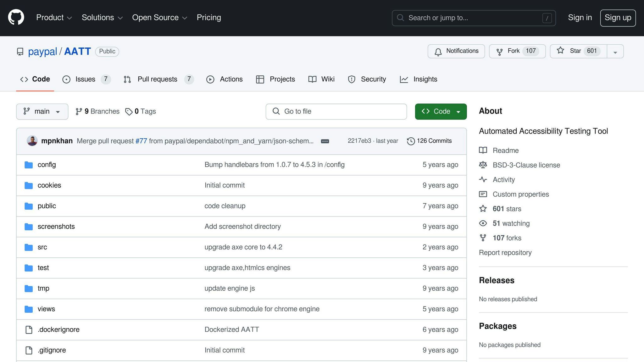The width and height of the screenshot is (644, 362).
Task: Click the forks icon in About sidebar
Action: tap(483, 238)
